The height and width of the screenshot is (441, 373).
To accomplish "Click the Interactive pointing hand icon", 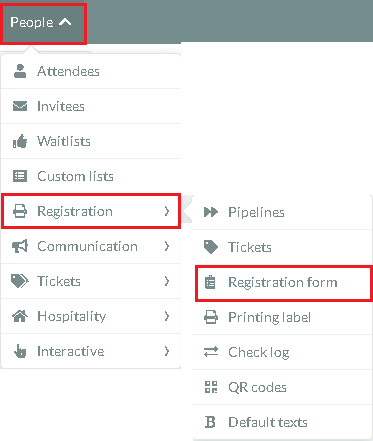I will point(20,351).
